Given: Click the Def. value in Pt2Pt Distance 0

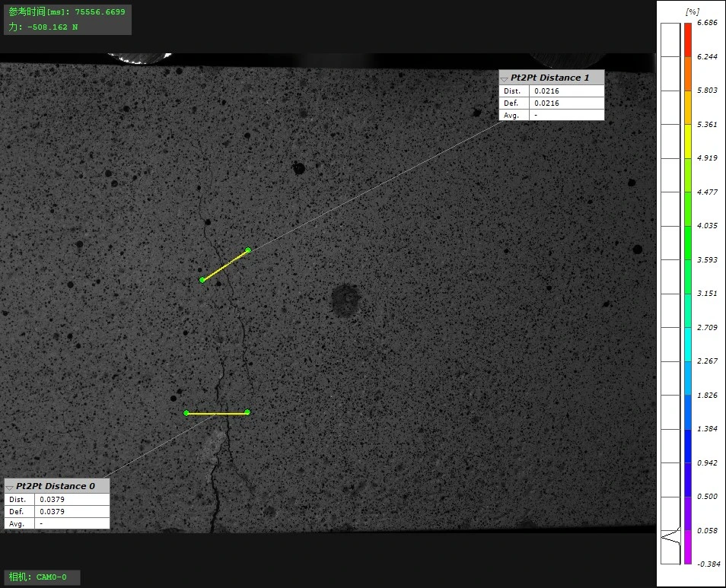Looking at the screenshot, I should [x=72, y=512].
